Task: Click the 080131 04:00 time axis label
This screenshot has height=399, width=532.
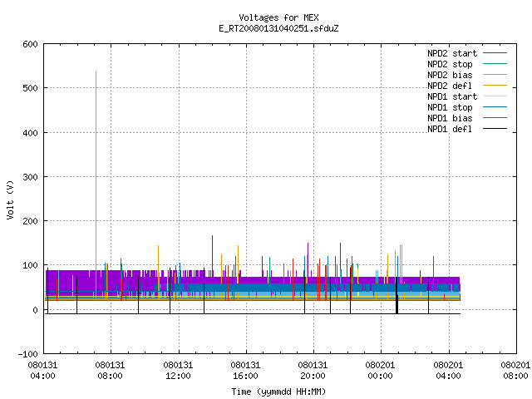Action: [42, 371]
